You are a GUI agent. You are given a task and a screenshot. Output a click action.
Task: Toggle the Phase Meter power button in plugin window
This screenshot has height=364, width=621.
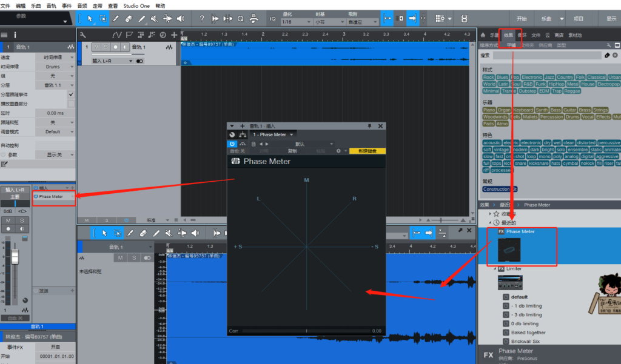click(x=232, y=144)
